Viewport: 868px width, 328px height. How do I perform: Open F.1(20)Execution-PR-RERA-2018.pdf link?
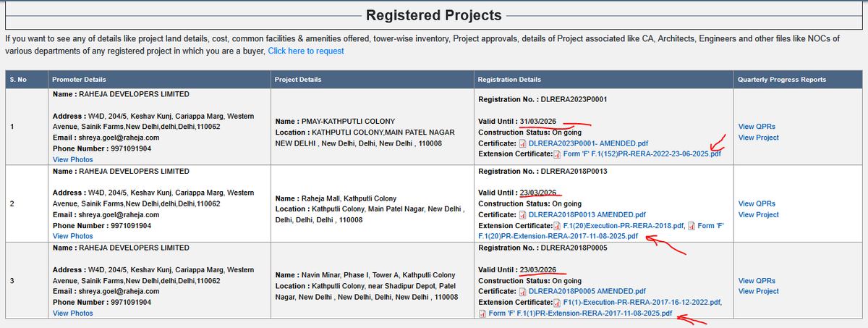624,225
